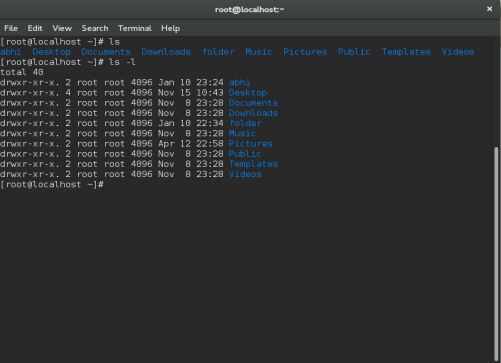Click 'abhi' in the ls output row
This screenshot has height=363, width=501.
tap(11, 52)
